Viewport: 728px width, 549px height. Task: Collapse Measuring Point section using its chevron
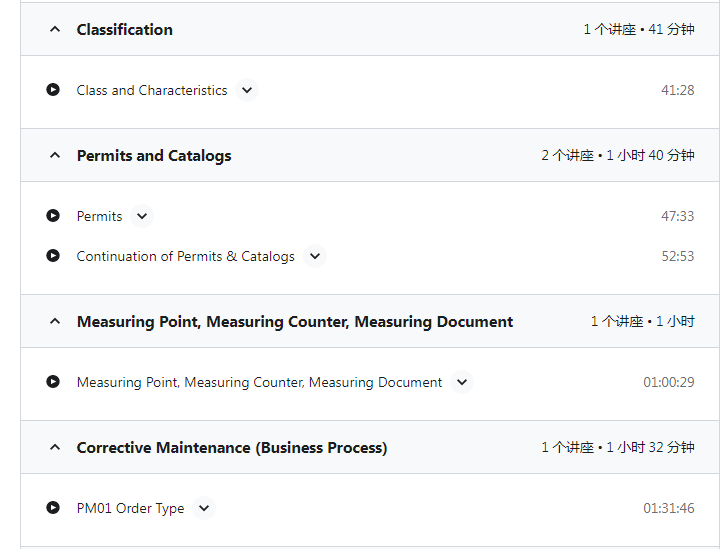55,321
